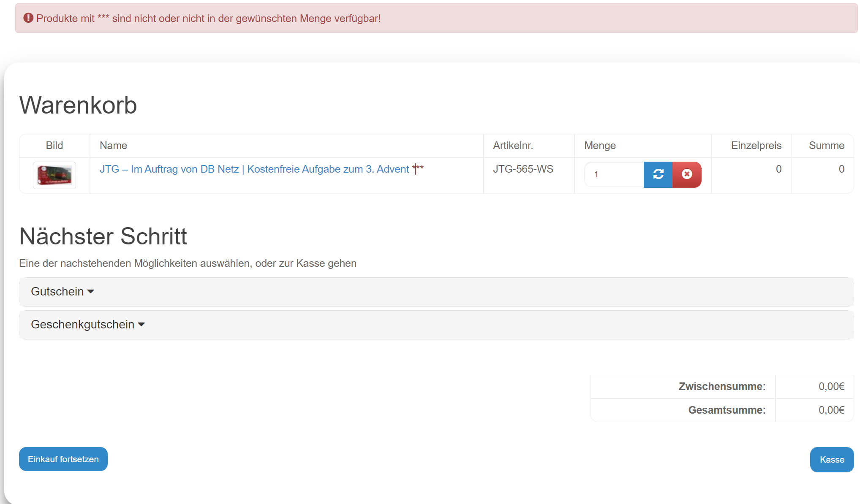Screen dimensions: 860x504
Task: Click the caret arrow next to Geschenkgutschein
Action: pos(142,325)
